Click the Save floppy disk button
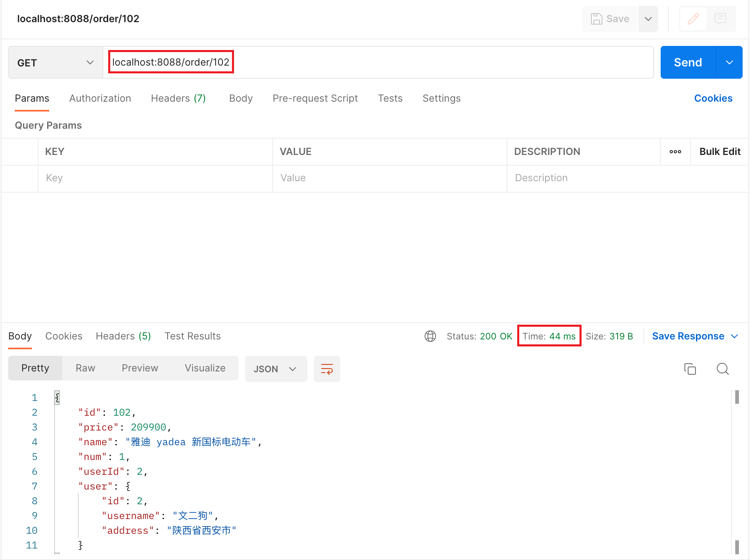750x560 pixels. pyautogui.click(x=610, y=19)
